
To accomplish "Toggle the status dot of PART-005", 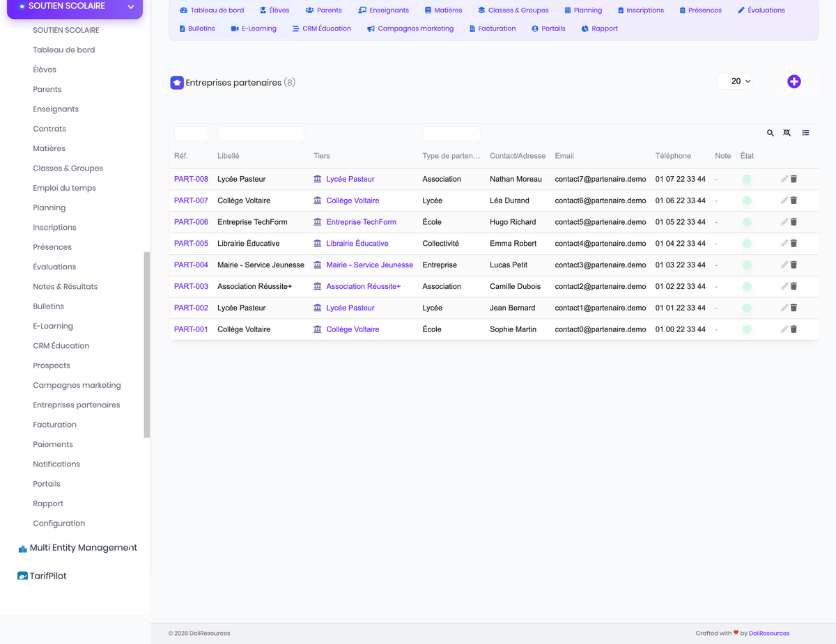I will [x=747, y=244].
